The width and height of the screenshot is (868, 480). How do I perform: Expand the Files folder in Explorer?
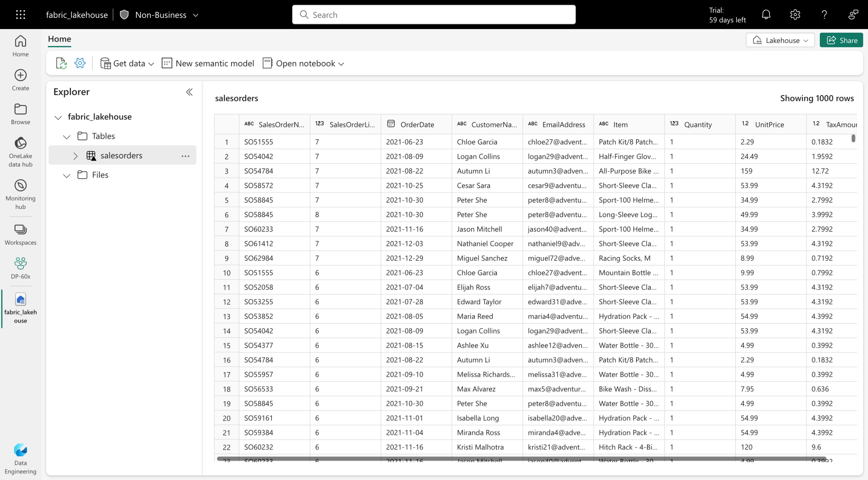coord(67,175)
